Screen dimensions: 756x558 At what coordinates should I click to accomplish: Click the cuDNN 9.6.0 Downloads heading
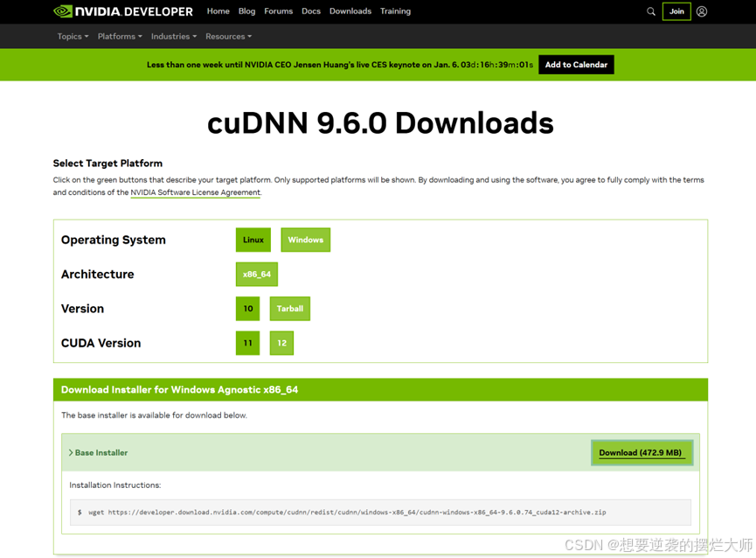tap(380, 123)
